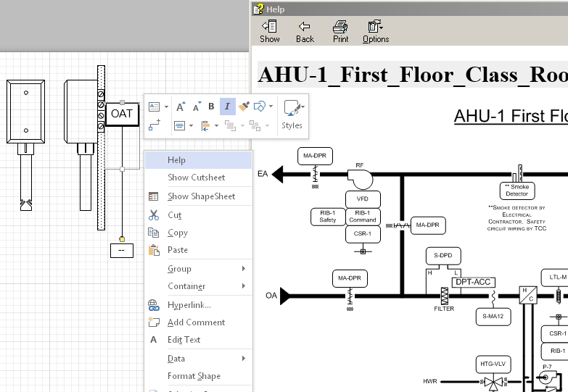Click the ShapeSheet table icon

pos(154,196)
